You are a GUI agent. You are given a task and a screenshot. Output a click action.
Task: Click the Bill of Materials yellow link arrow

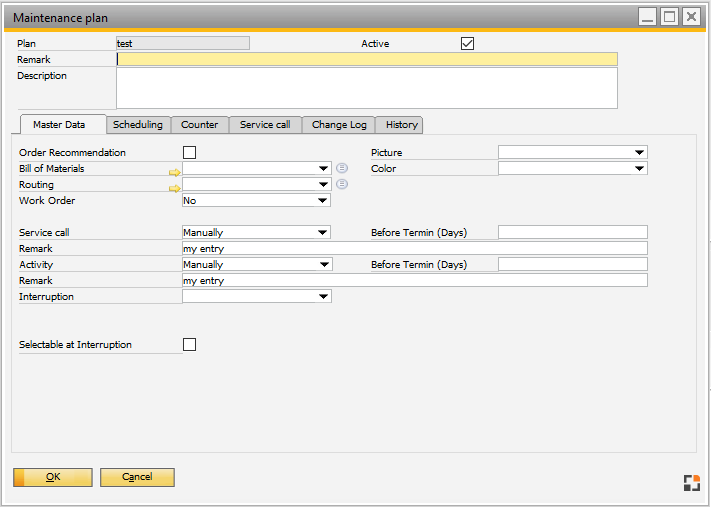[175, 170]
